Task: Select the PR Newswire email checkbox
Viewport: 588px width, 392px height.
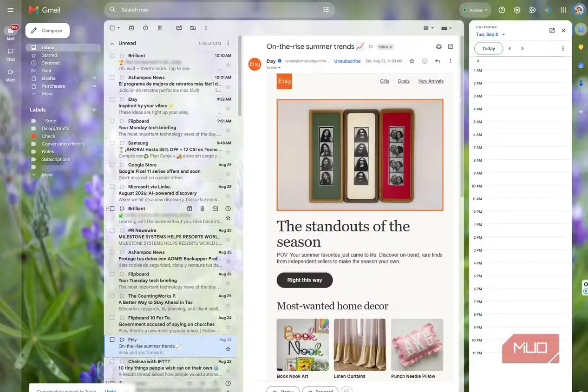Action: coord(112,230)
